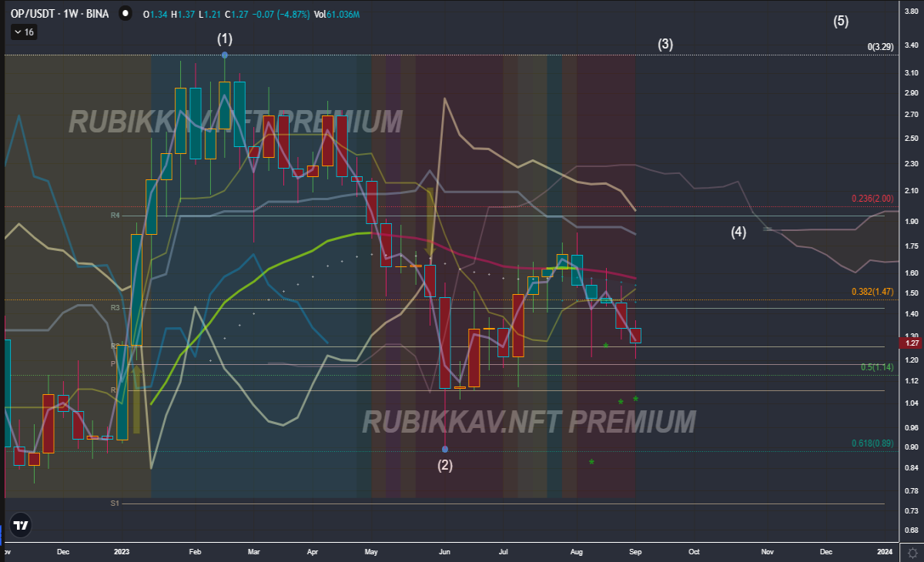This screenshot has height=562, width=924.
Task: Click Aug on the time axis
Action: click(x=577, y=552)
